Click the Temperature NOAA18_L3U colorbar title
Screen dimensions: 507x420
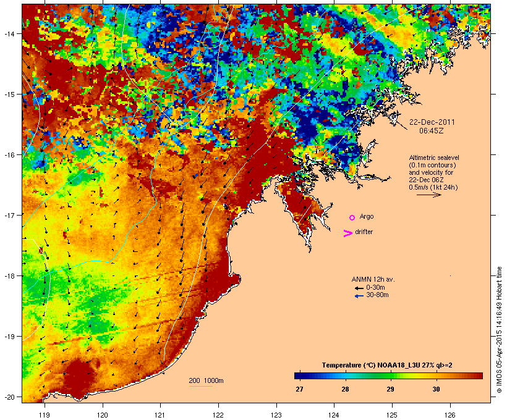387,366
